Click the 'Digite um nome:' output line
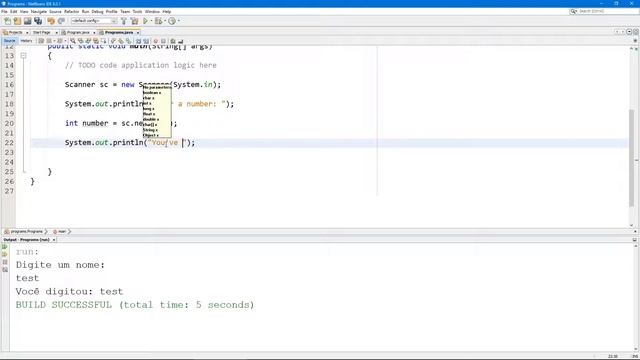 [x=60, y=265]
